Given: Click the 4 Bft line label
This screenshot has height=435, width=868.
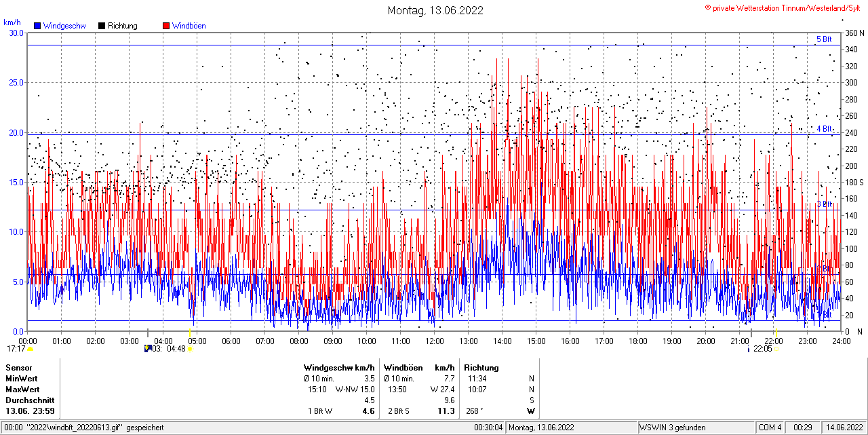Looking at the screenshot, I should [823, 128].
